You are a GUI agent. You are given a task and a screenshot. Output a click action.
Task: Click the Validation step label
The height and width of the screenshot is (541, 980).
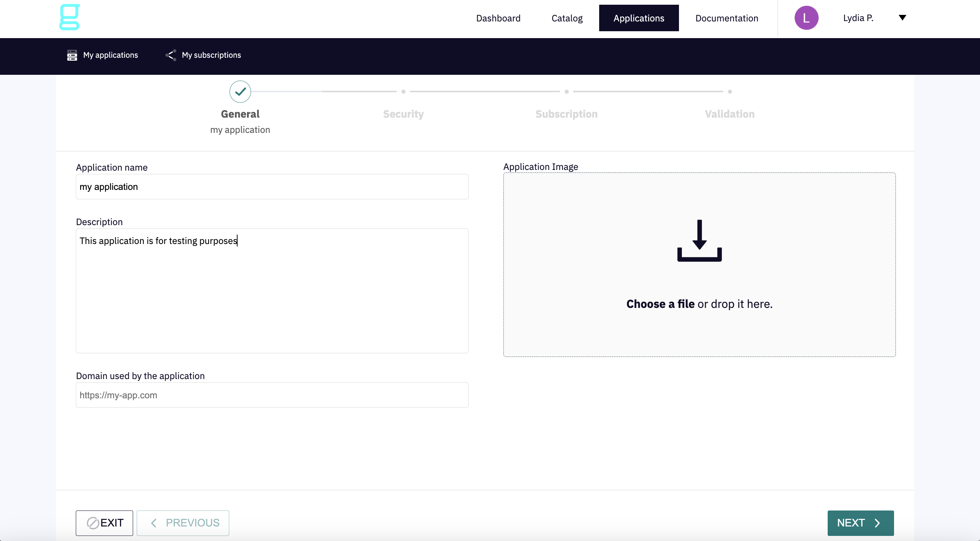[x=729, y=114]
